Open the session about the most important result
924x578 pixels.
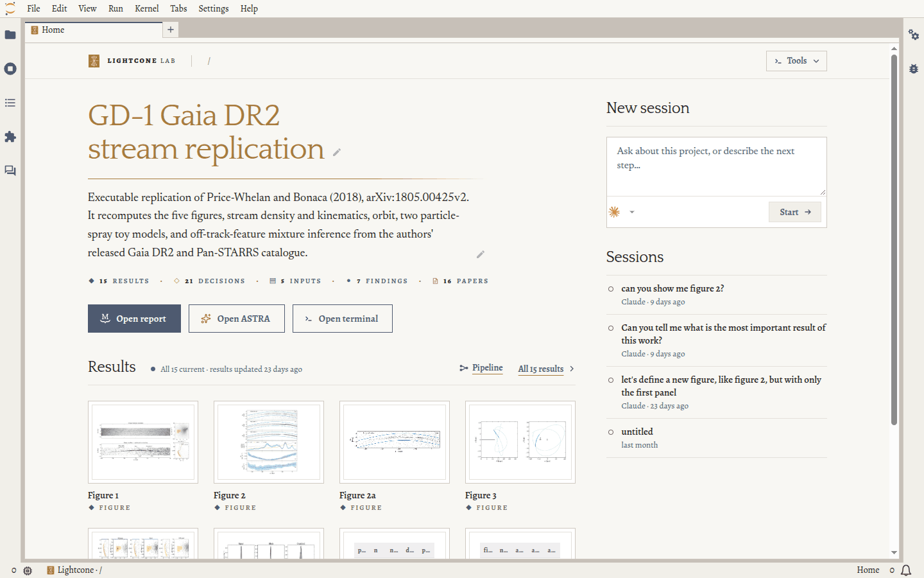[717, 340]
